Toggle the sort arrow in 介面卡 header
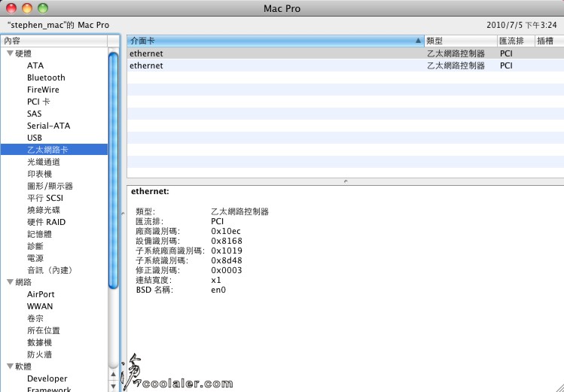Image resolution: width=564 pixels, height=392 pixels. tap(418, 41)
